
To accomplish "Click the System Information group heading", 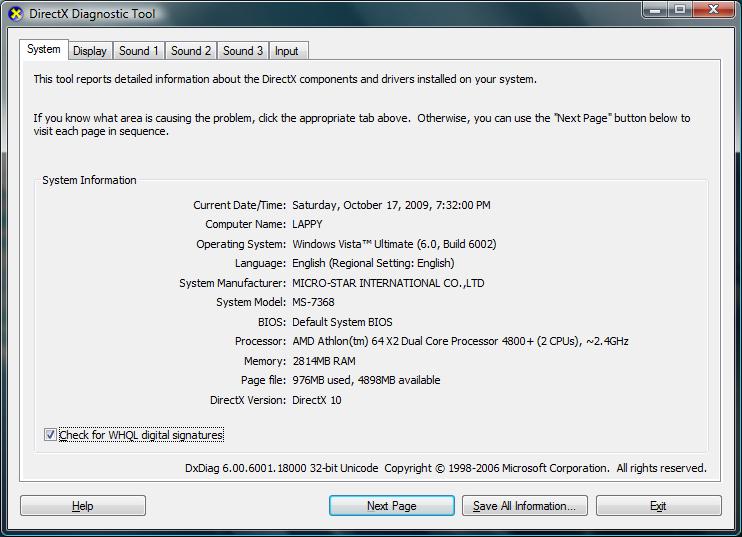I will [x=89, y=180].
